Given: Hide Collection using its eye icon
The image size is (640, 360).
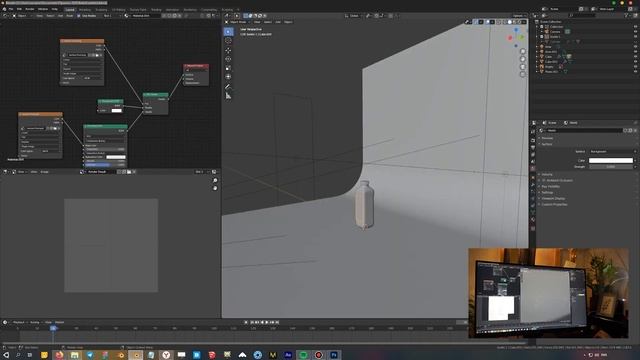Looking at the screenshot, I should (636, 27).
